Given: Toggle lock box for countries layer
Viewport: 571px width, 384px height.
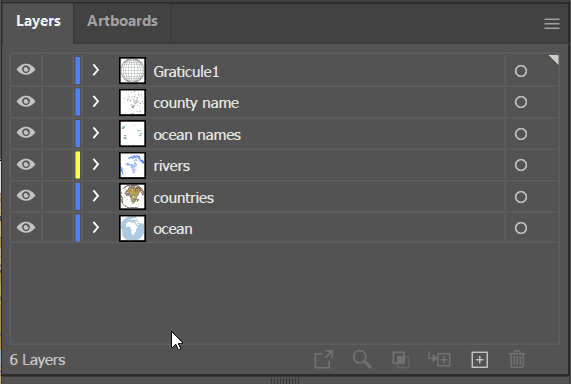Looking at the screenshot, I should tap(58, 197).
